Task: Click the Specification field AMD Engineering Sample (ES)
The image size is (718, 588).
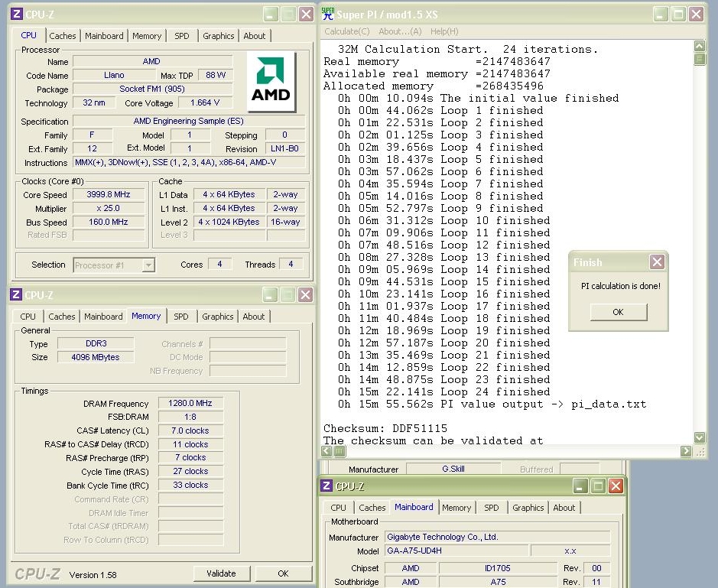Action: coord(189,121)
